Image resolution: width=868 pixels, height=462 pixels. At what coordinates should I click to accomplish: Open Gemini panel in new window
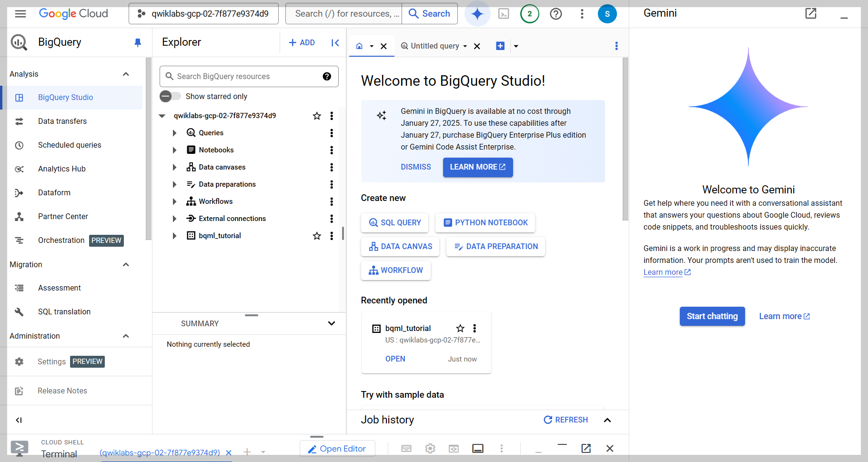[811, 13]
